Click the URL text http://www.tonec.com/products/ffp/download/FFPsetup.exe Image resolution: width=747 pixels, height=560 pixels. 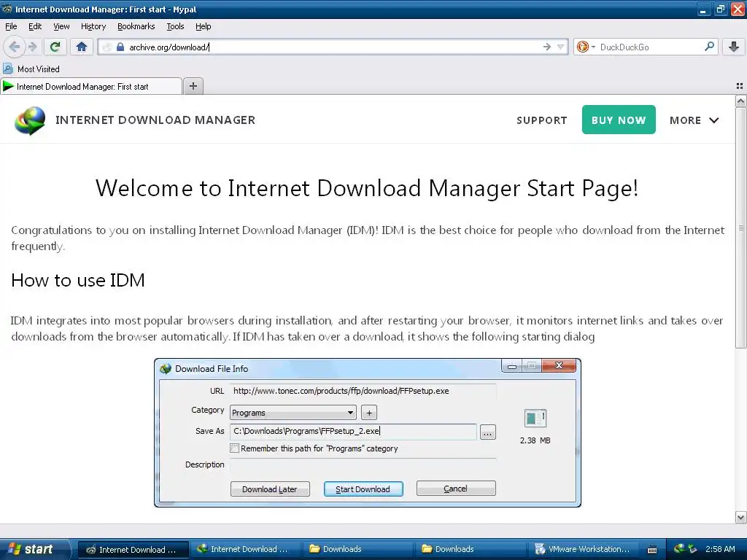[x=341, y=391]
